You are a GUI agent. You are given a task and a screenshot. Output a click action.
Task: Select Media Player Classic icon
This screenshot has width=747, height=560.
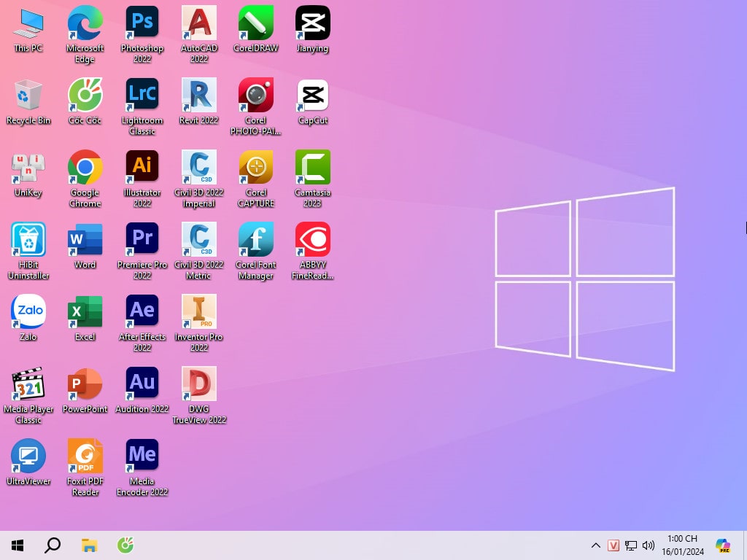[28, 396]
